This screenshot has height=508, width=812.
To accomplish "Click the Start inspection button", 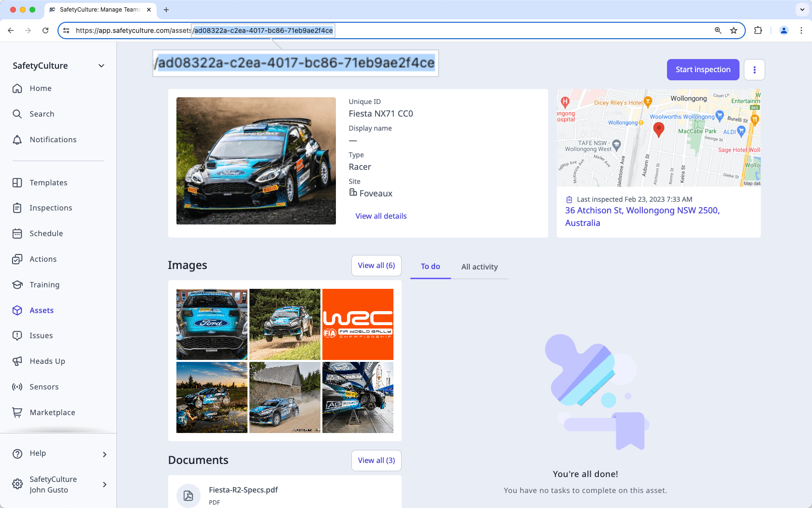I will [703, 69].
